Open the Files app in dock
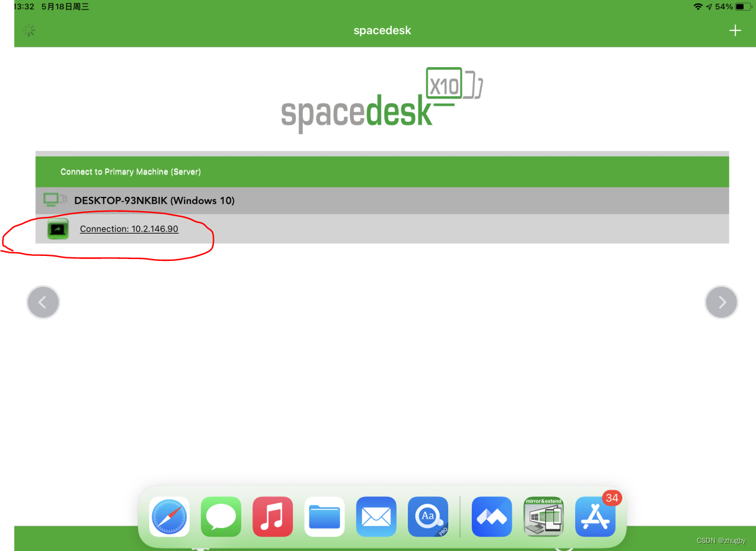756x551 pixels. 325,517
